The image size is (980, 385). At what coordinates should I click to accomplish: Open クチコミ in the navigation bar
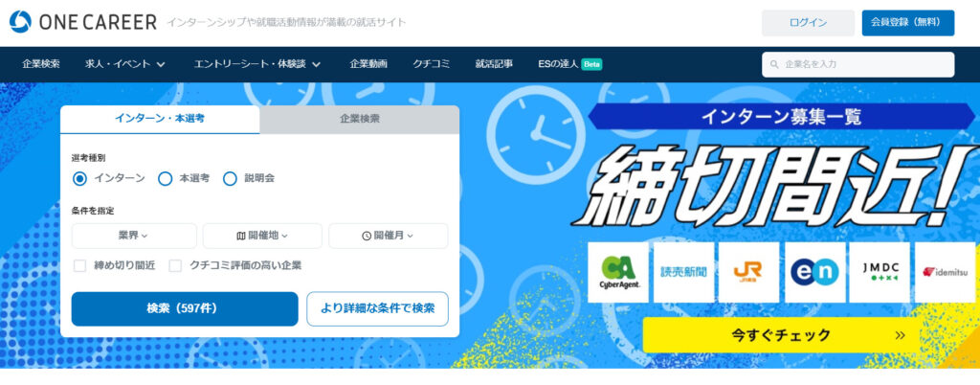pos(432,64)
